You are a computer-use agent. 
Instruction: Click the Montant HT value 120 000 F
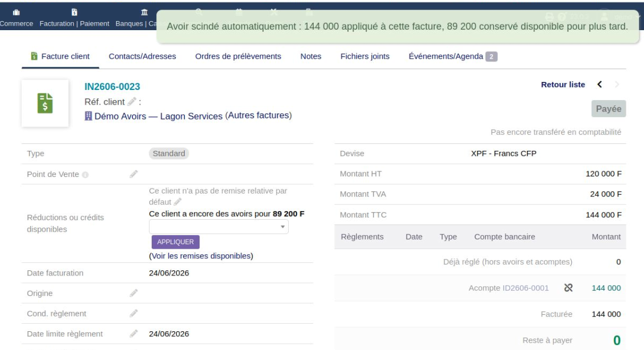point(603,174)
